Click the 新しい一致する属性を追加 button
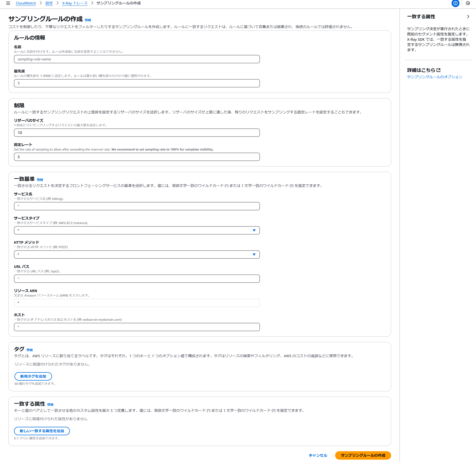Screen dimensions: 476x462 click(x=42, y=431)
